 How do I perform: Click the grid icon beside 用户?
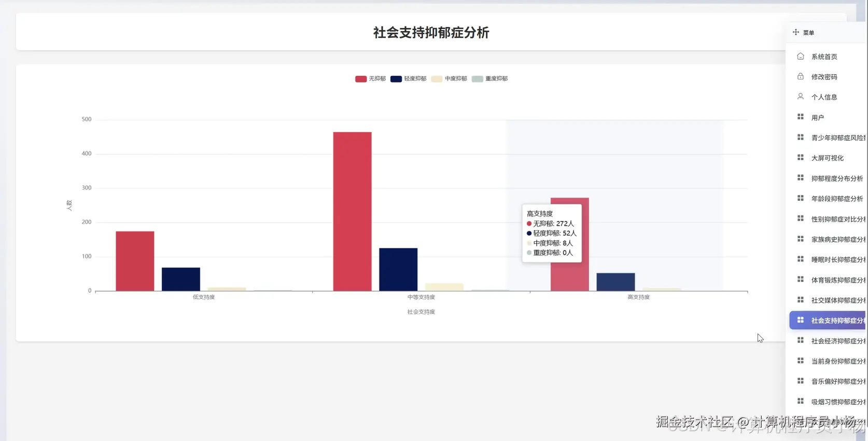pyautogui.click(x=801, y=117)
